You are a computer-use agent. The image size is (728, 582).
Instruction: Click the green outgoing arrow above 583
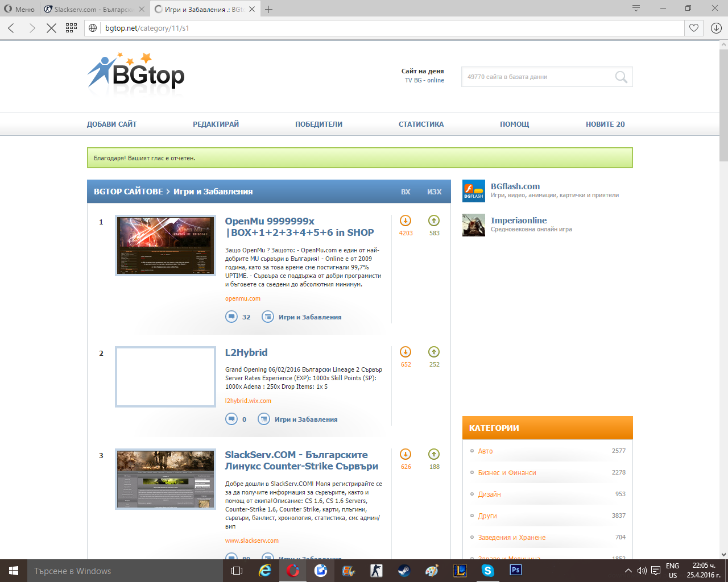point(434,221)
